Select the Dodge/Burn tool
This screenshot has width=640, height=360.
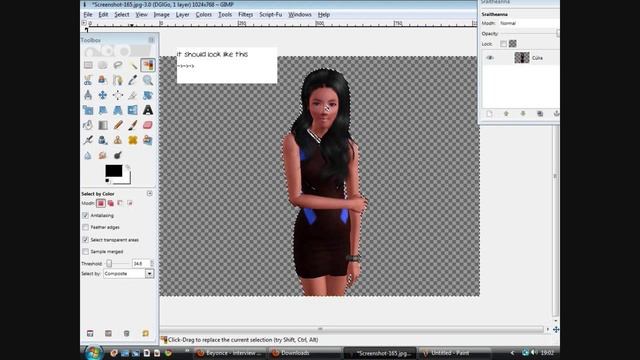point(118,156)
